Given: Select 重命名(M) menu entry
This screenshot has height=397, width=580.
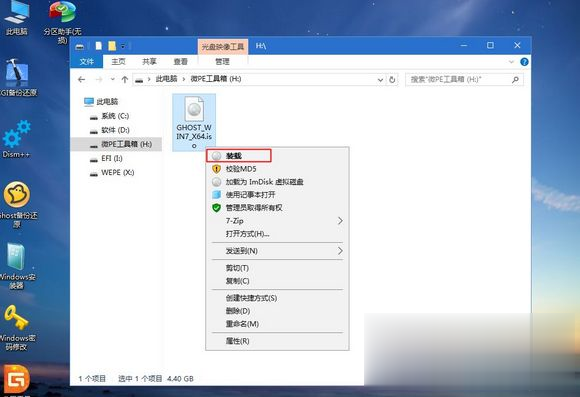Looking at the screenshot, I should click(x=277, y=324).
